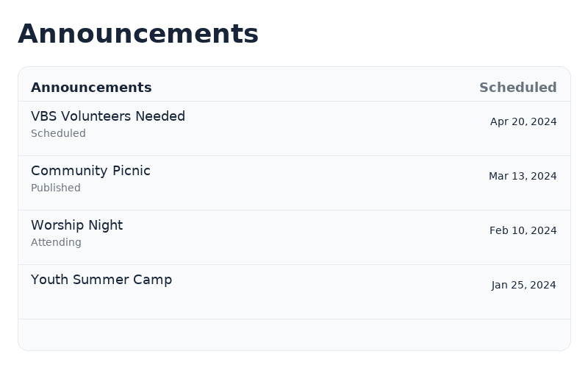Select the Youth Summer Camp list row
588x368 pixels.
331,291
